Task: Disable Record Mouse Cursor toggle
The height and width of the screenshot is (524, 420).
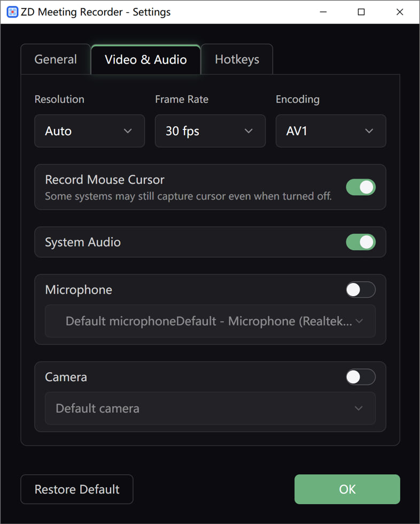Action: [x=361, y=187]
